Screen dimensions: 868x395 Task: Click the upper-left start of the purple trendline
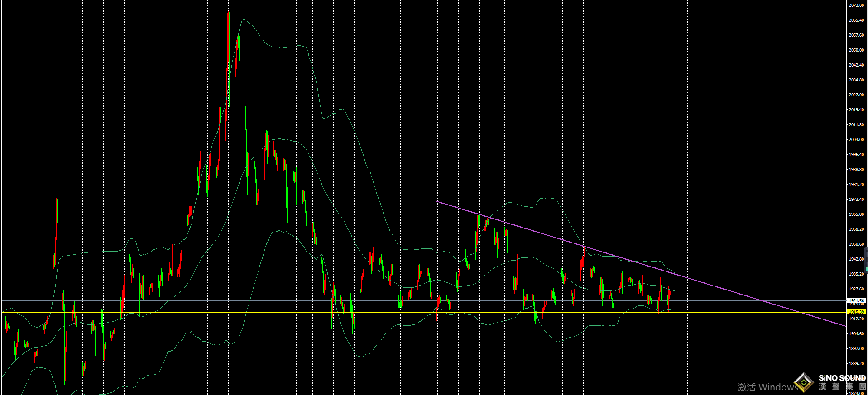(x=436, y=201)
